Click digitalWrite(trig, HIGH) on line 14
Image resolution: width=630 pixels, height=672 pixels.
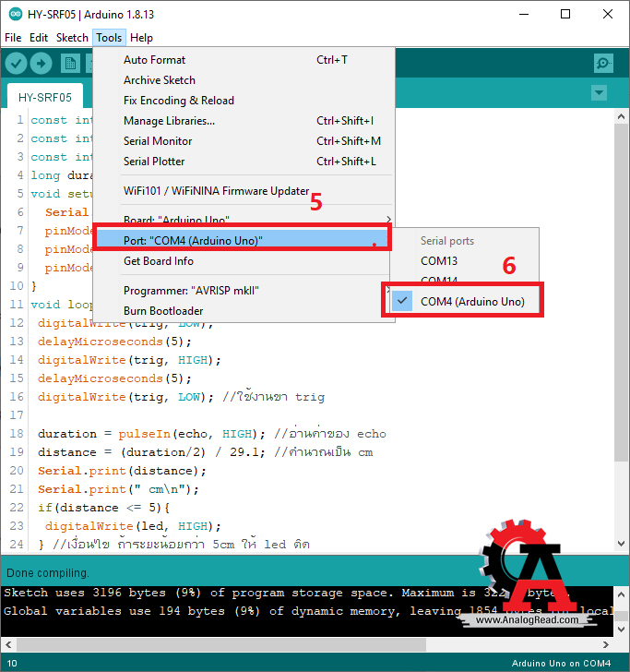129,360
